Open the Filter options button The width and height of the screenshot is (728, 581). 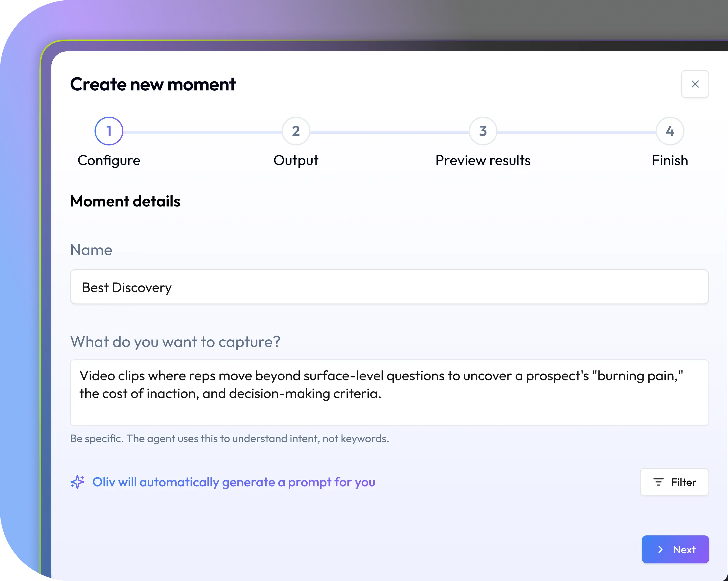(x=674, y=482)
